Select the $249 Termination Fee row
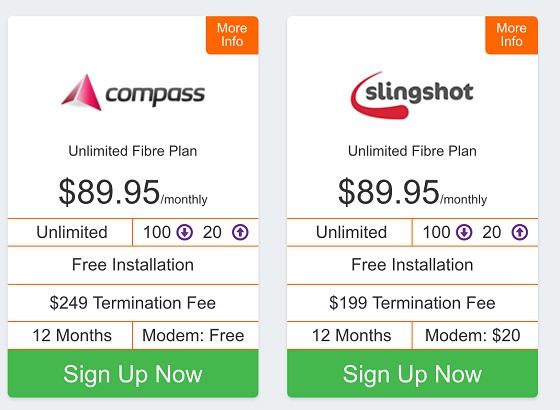Image resolution: width=560 pixels, height=410 pixels. pos(133,303)
